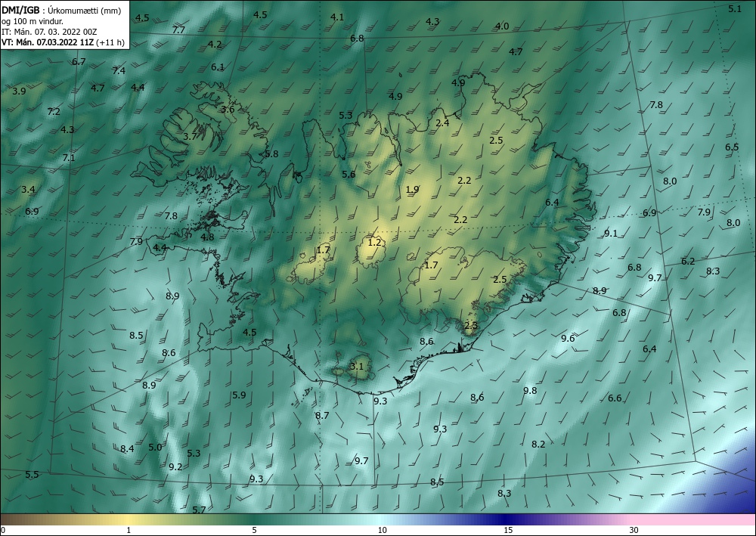Click the 7.4 value in the northwest ocean
756x536 pixels.
click(119, 71)
